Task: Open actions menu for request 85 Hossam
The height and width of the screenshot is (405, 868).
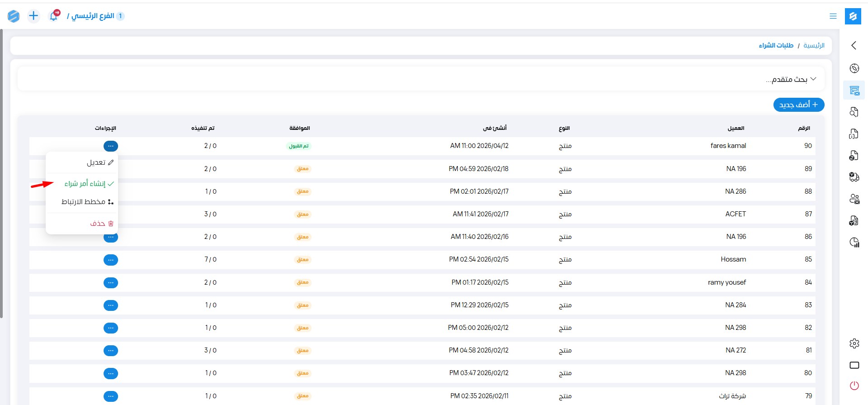Action: (x=110, y=260)
